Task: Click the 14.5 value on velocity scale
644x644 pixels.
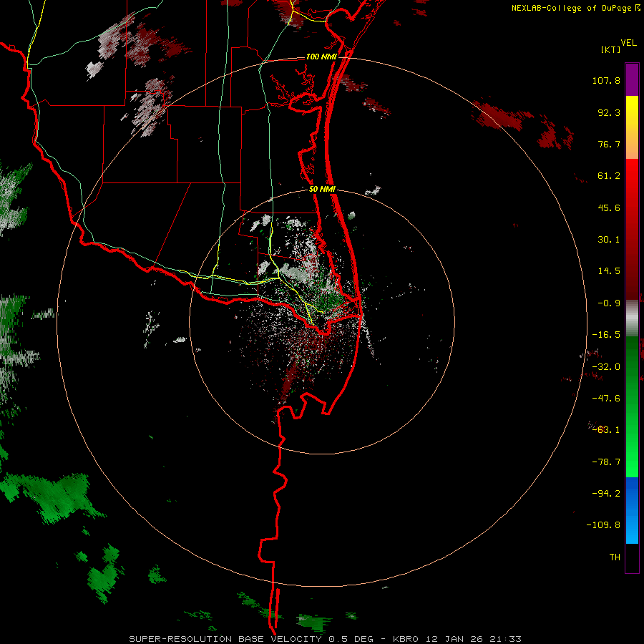Action: point(609,271)
